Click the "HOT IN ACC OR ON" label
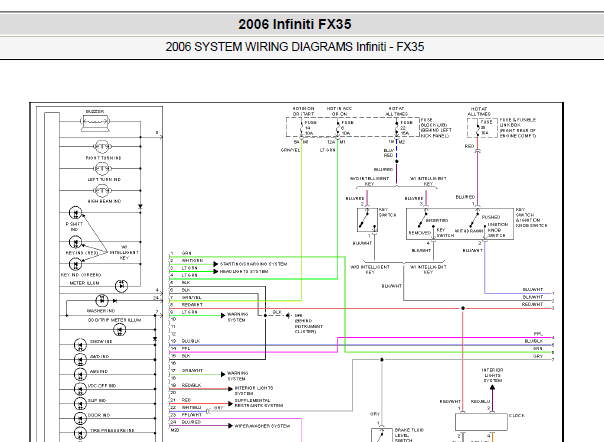604x442 pixels. pyautogui.click(x=339, y=111)
